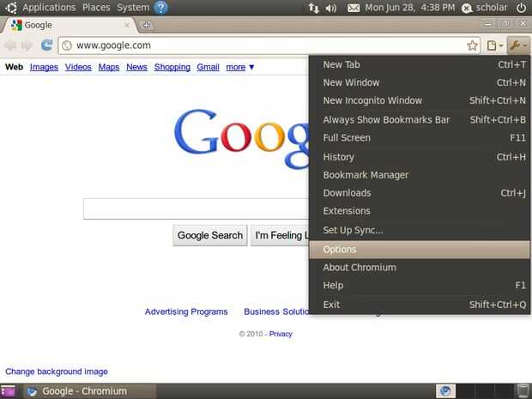Toggle Always Show Bookmarks Bar
532x399 pixels.
[420, 119]
